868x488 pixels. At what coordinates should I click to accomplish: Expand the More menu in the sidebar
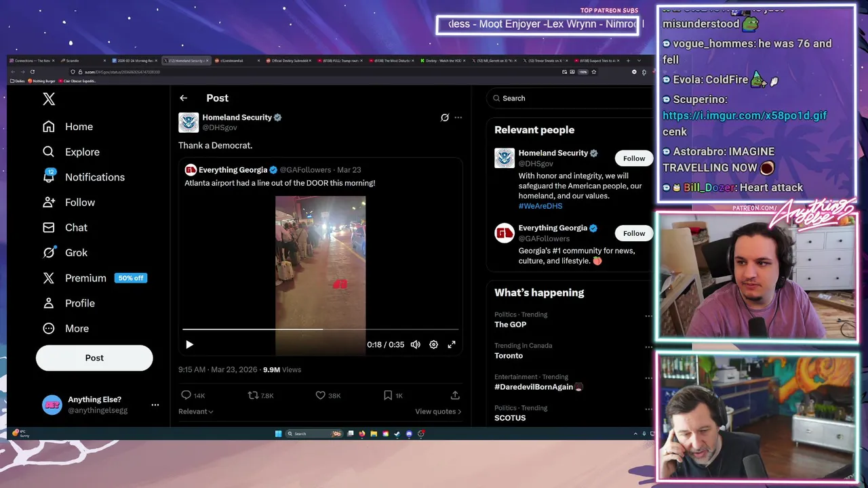pos(66,328)
